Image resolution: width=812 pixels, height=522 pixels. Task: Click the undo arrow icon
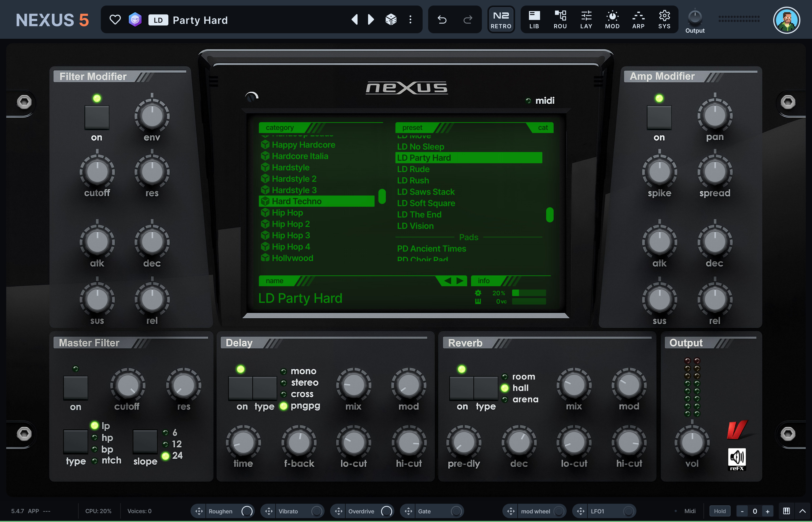(442, 20)
